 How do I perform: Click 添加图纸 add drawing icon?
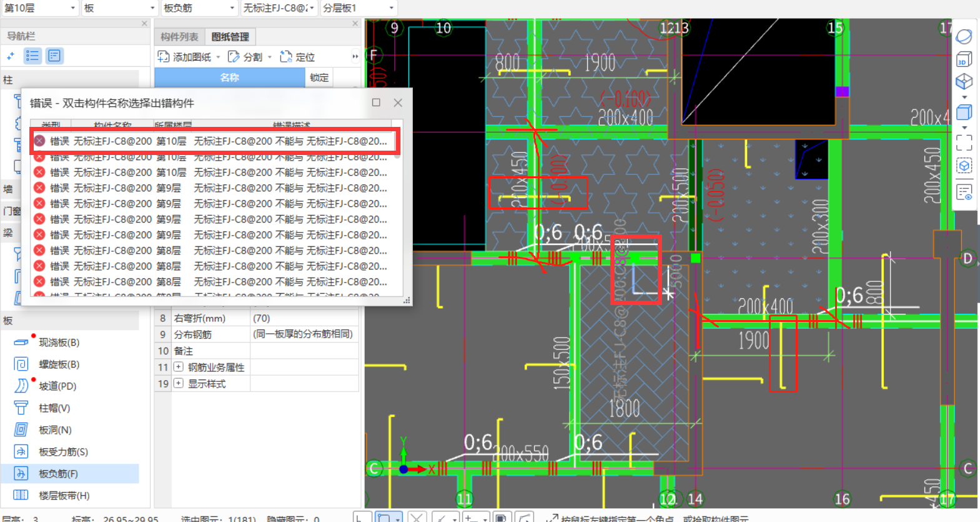coord(164,57)
